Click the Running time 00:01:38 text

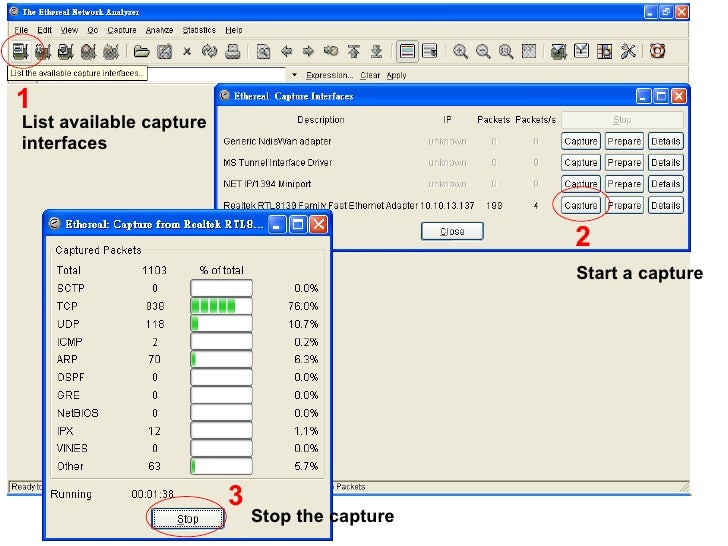tap(152, 494)
